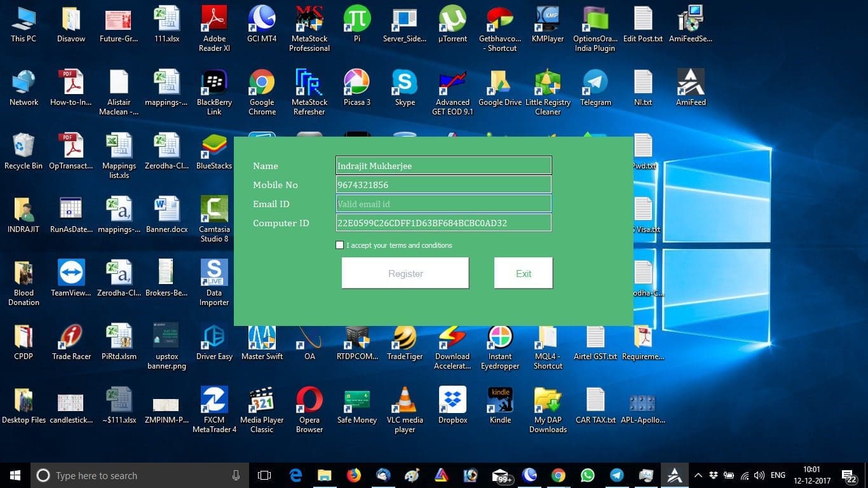The height and width of the screenshot is (488, 868).
Task: Open WhatsApp from the taskbar
Action: 588,475
